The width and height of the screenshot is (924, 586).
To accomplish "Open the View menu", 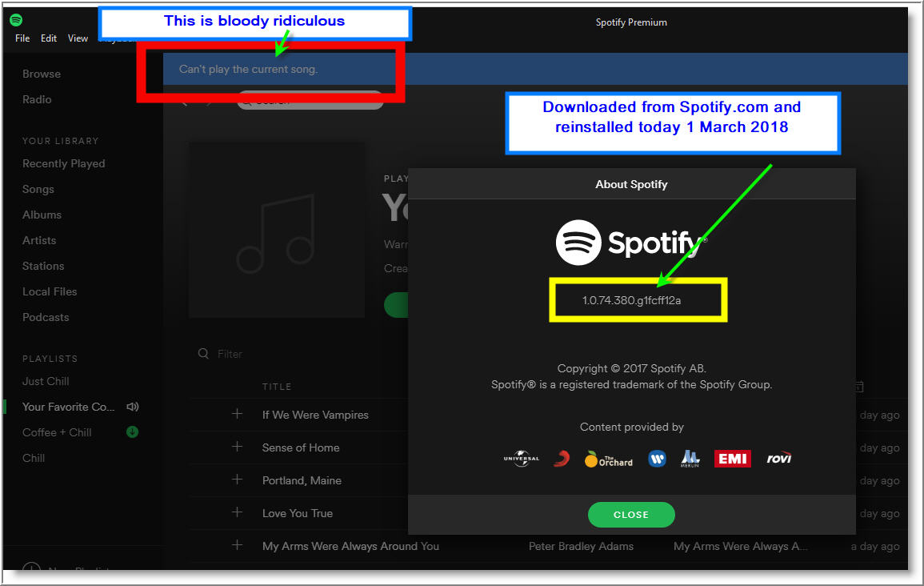I will click(x=78, y=38).
